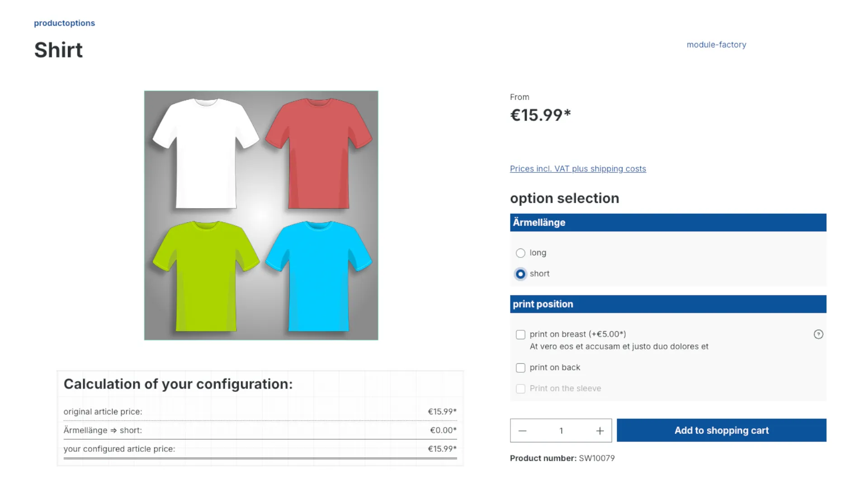Click inside the quantity input field

click(x=561, y=431)
